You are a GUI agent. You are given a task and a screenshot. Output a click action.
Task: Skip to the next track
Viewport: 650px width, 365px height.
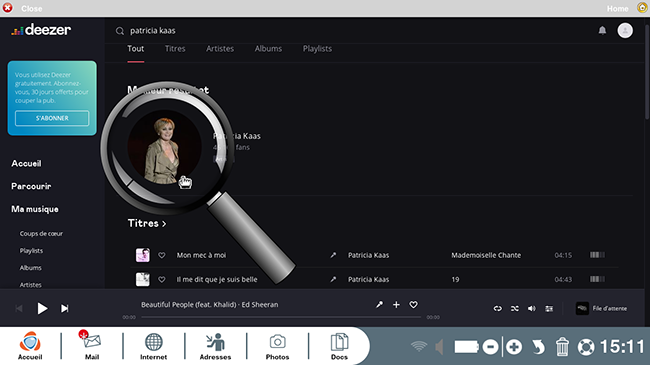[x=65, y=309]
